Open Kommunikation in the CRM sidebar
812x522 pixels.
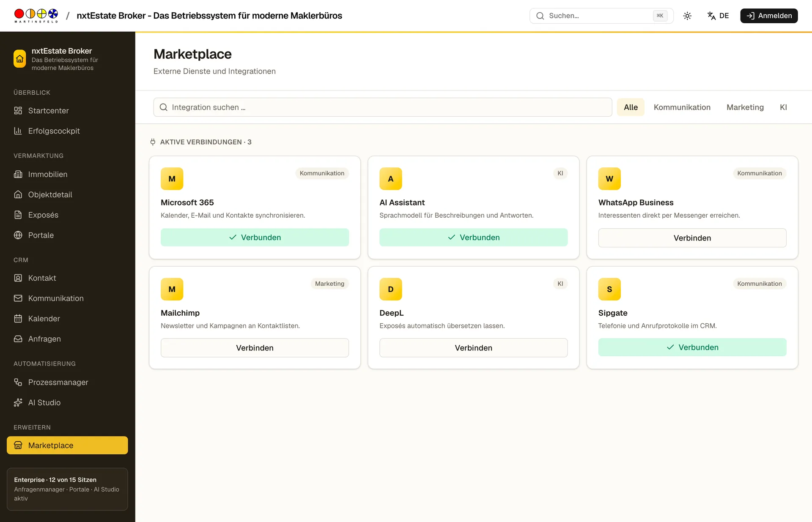[x=67, y=298]
